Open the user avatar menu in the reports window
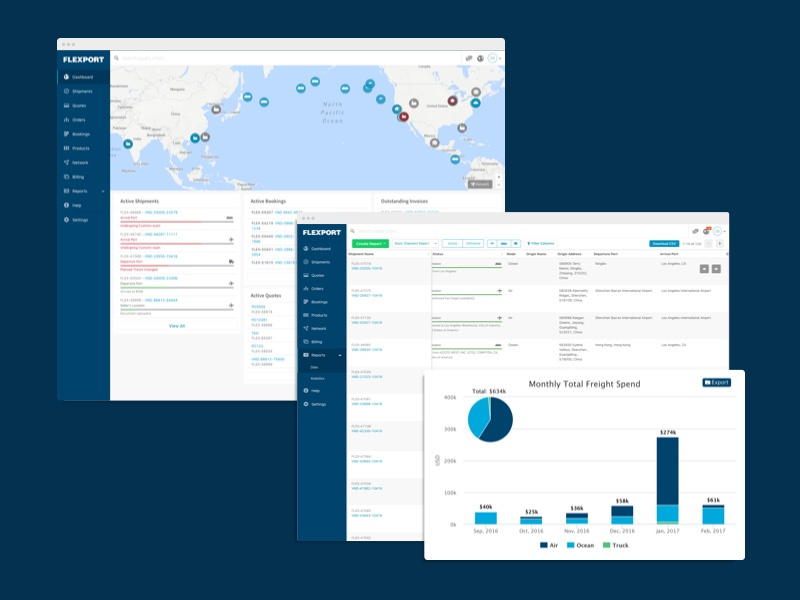 pos(719,231)
